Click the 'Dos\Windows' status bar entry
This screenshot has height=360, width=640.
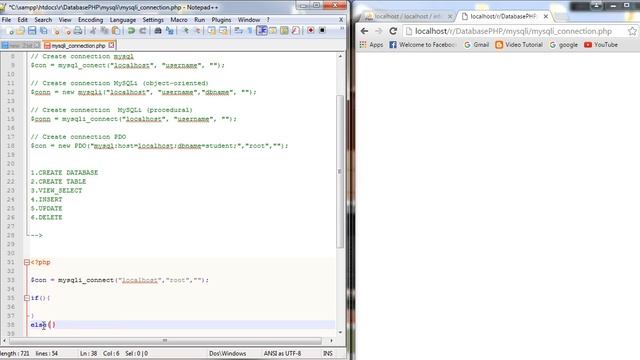click(x=227, y=353)
